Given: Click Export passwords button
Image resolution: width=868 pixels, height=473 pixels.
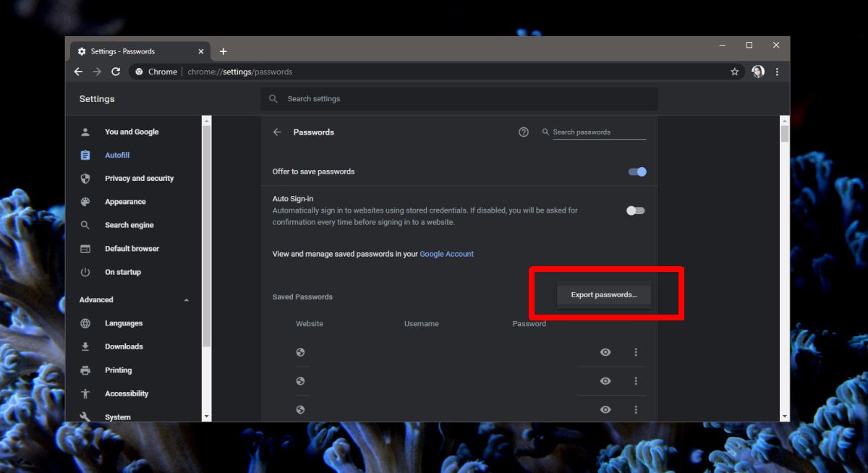Looking at the screenshot, I should tap(604, 295).
